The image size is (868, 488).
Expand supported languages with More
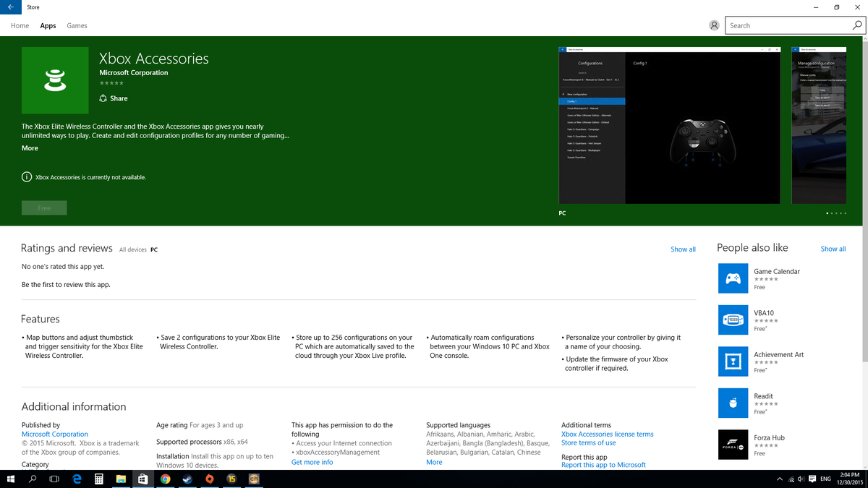[x=434, y=462]
